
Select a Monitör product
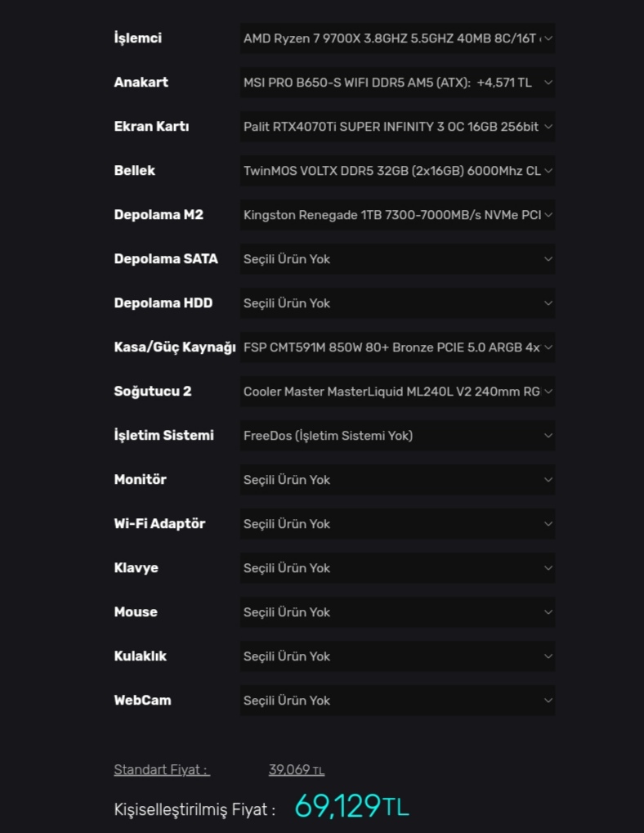397,480
